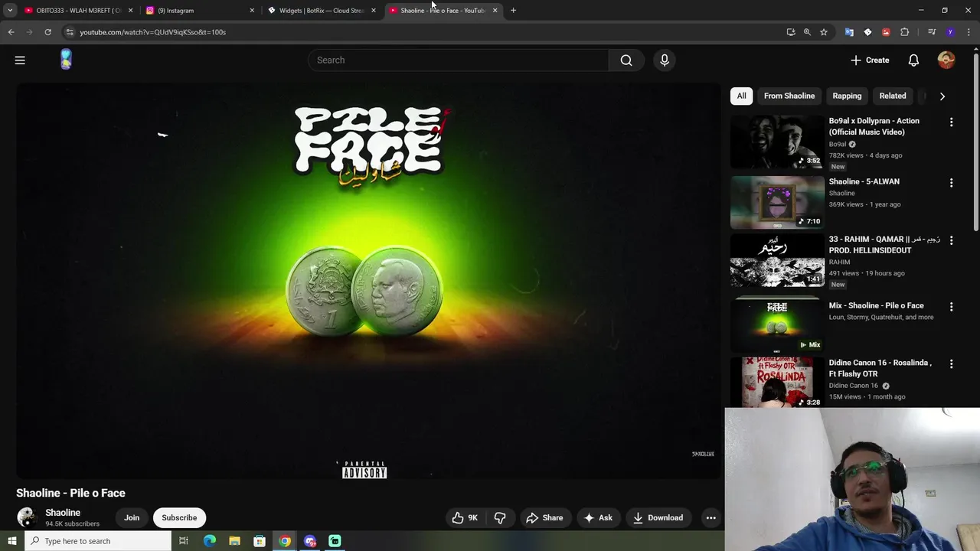Click the Bo9al channel name

coord(838,144)
